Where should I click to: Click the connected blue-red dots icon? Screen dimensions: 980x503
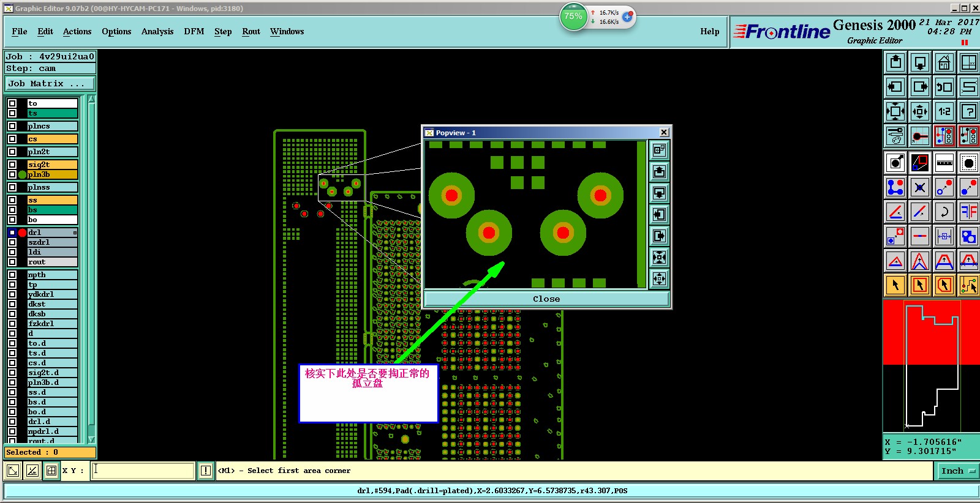tap(895, 187)
